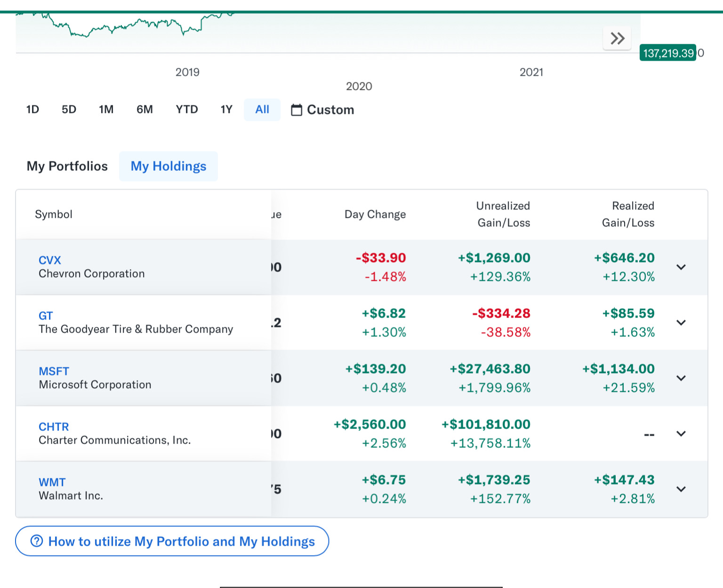
Task: Click the double-arrow chart expand icon
Action: [x=617, y=39]
